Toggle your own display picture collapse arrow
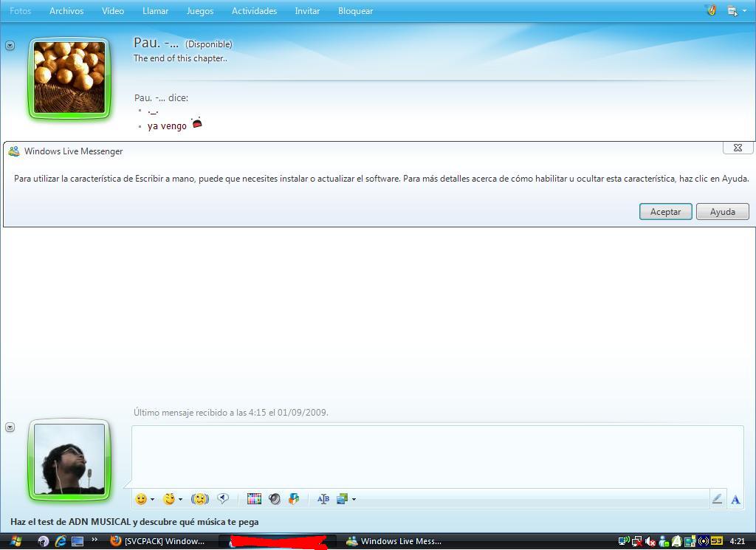756x550 pixels. click(x=10, y=427)
